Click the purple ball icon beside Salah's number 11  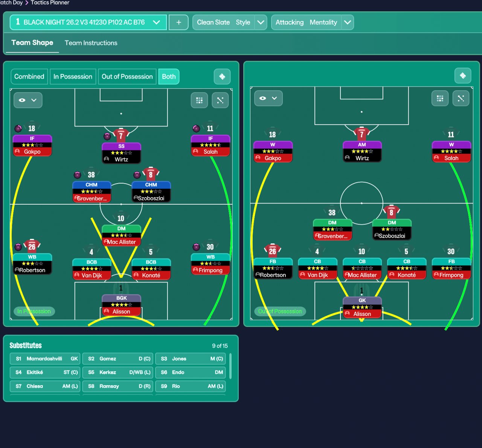click(x=196, y=129)
